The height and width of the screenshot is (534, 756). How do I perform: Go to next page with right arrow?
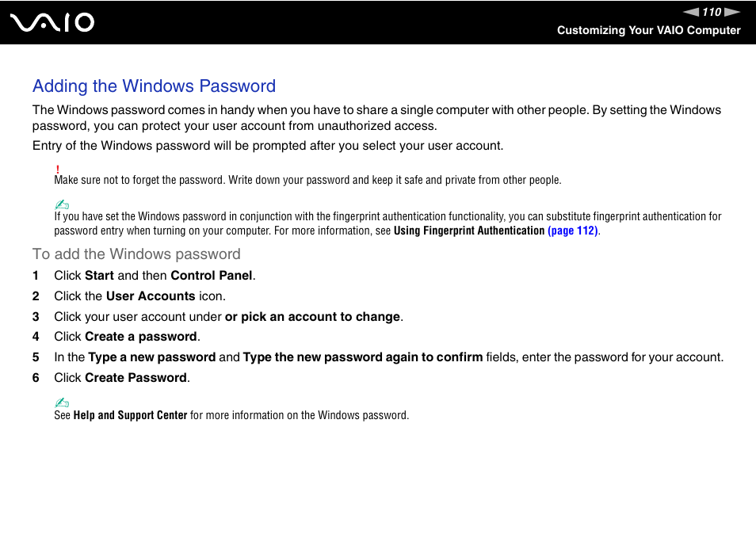point(732,12)
